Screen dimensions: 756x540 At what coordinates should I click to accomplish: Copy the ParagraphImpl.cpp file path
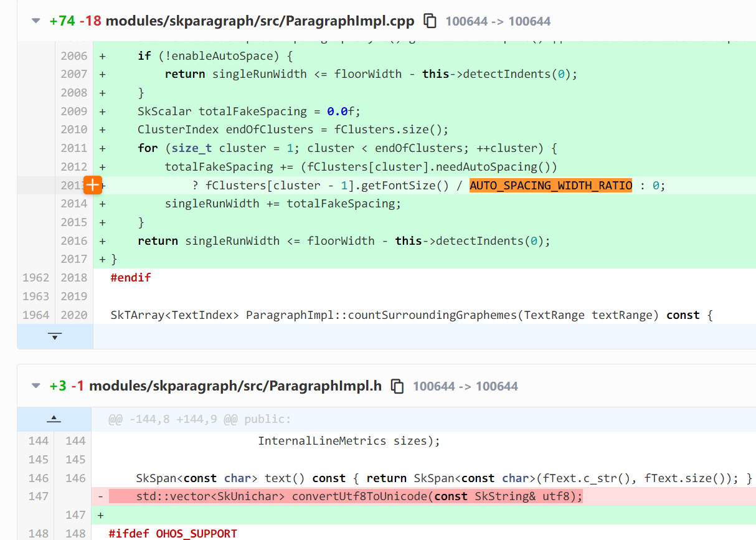pyautogui.click(x=430, y=21)
